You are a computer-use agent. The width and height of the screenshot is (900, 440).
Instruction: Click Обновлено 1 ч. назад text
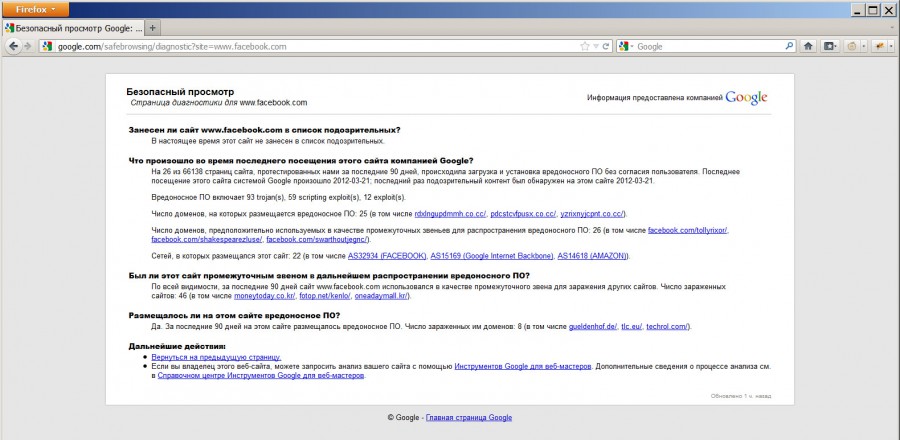741,396
